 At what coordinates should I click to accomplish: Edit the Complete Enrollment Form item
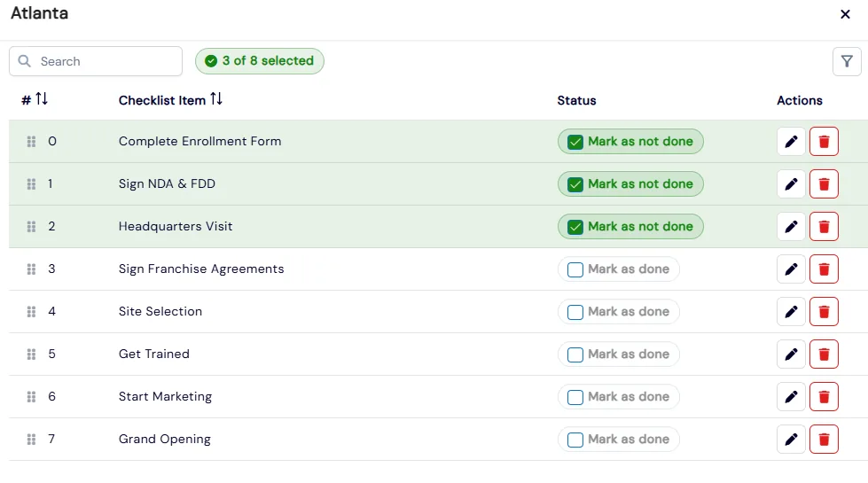pos(791,142)
